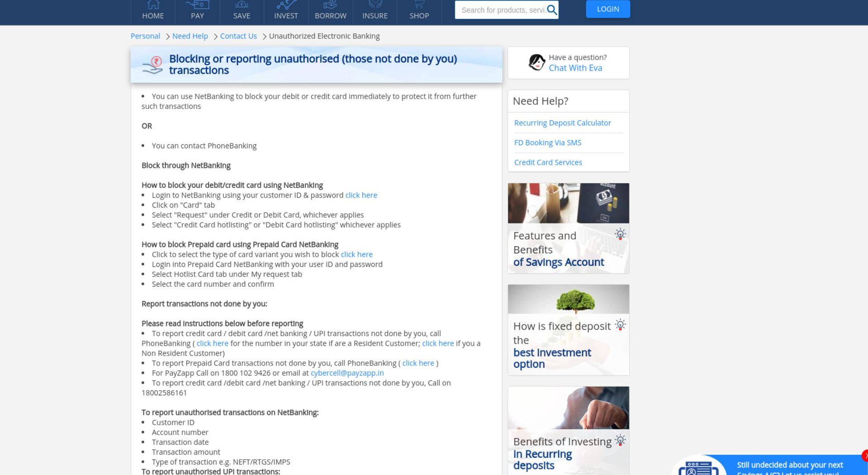
Task: Click lightbulb icon on Recurring deposits card
Action: click(x=620, y=440)
